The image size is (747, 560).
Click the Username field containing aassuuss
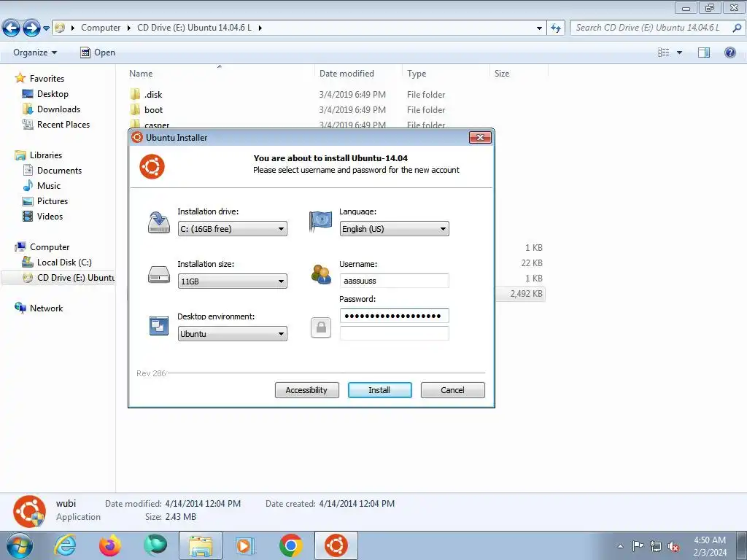[x=394, y=281]
